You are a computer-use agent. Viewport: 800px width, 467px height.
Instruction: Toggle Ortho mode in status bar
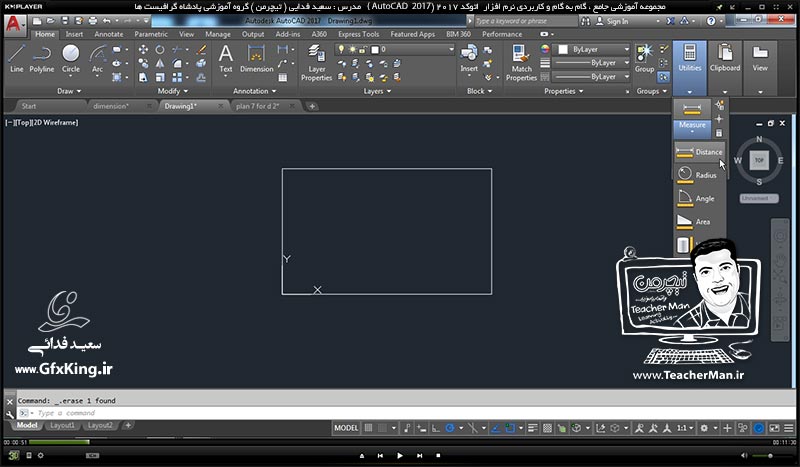[x=435, y=428]
